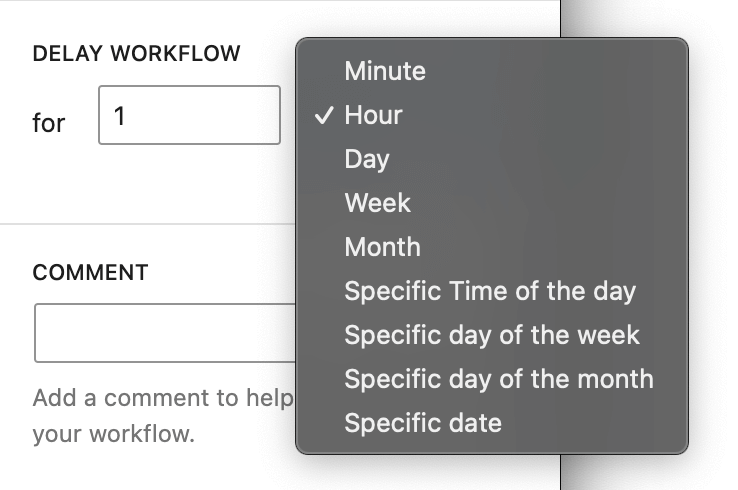The image size is (738, 490).
Task: Focus the delay duration number field
Action: click(189, 115)
